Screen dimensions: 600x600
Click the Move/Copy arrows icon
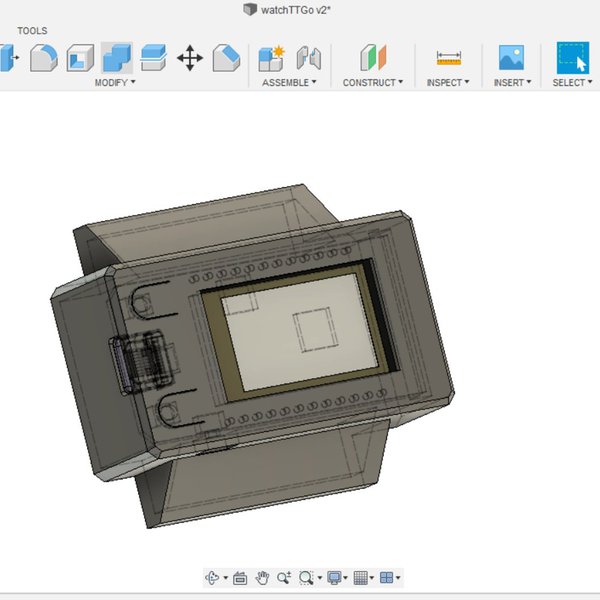click(x=190, y=58)
